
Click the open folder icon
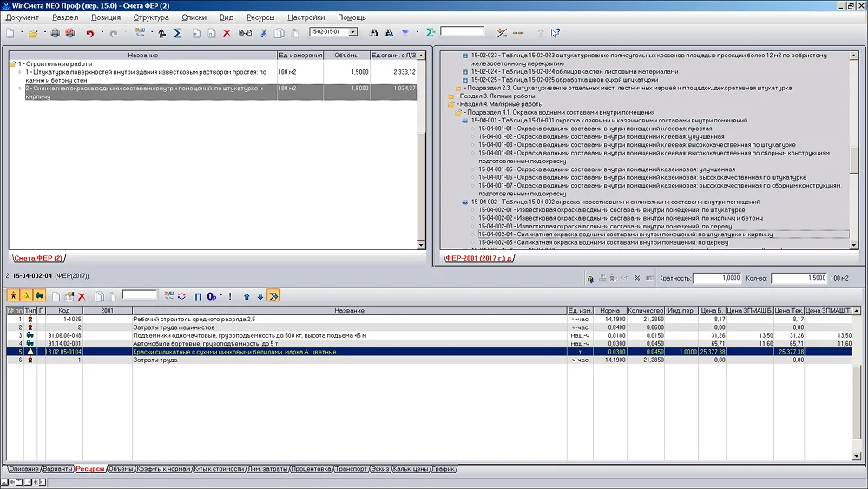click(x=33, y=33)
